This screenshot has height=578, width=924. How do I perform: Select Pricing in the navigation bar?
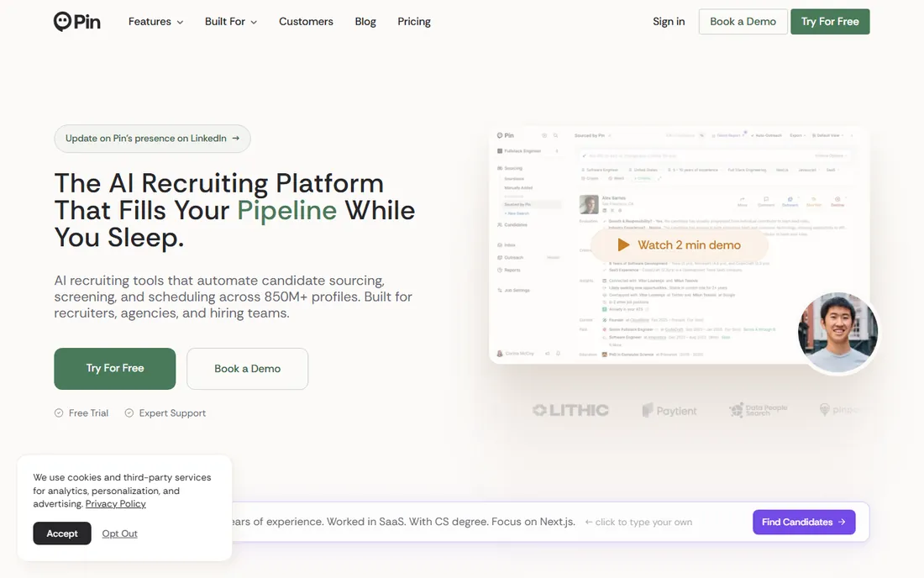(414, 22)
